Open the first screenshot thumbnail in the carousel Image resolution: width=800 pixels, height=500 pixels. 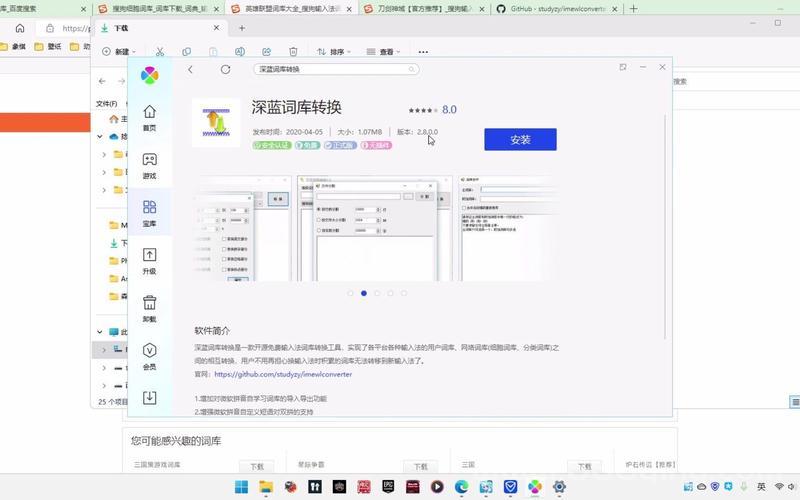[x=243, y=229]
